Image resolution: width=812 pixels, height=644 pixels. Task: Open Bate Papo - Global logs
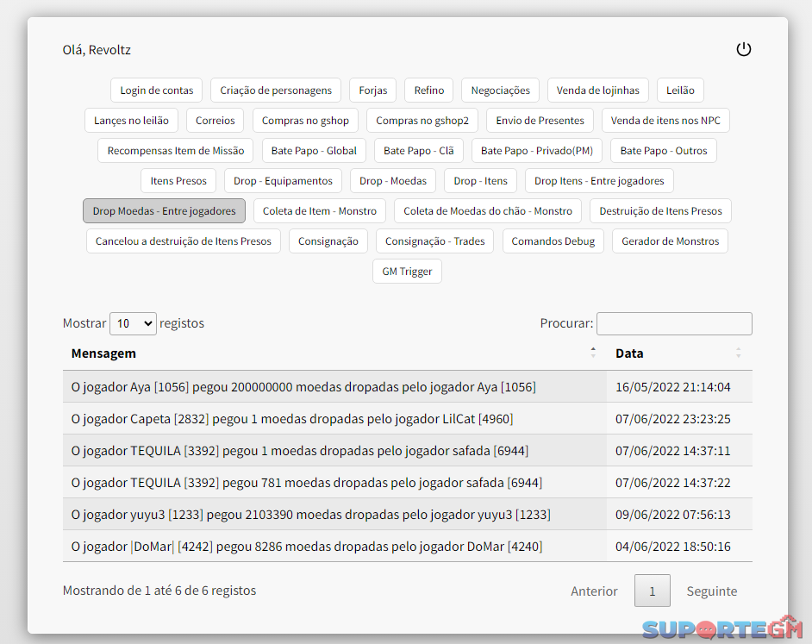(314, 151)
